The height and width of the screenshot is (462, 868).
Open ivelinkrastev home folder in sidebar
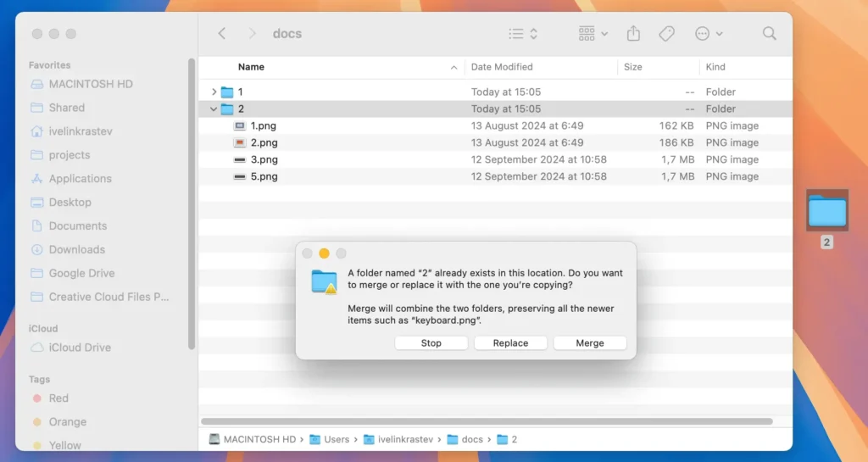[x=81, y=131]
